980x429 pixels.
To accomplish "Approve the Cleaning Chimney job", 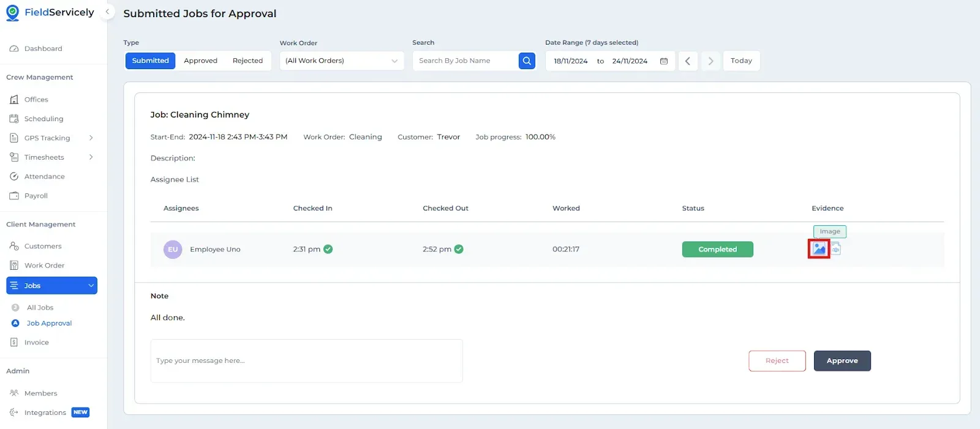I will tap(842, 361).
